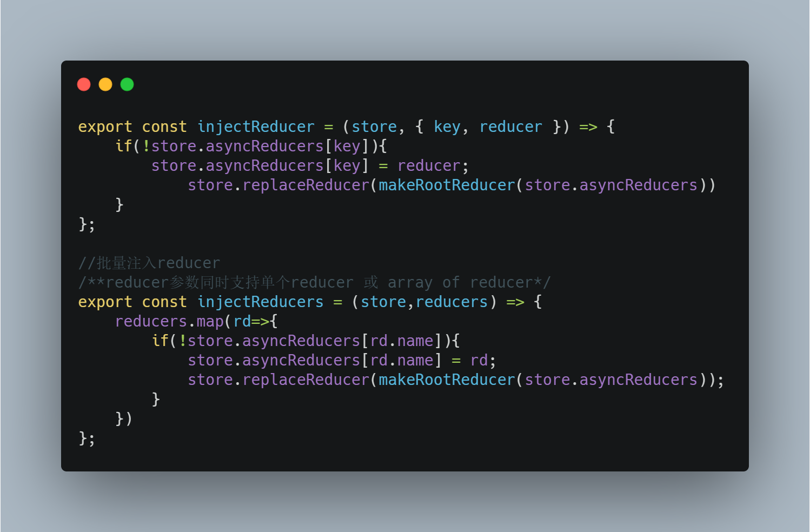Click the injectReducer function name
This screenshot has height=532, width=810.
point(256,127)
